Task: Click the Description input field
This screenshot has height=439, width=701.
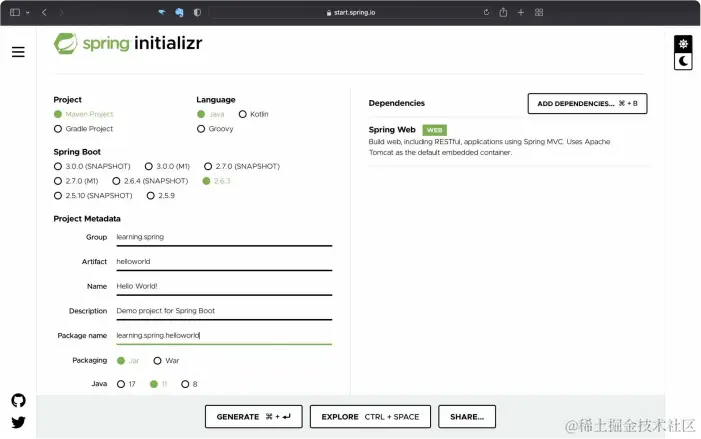Action: click(x=224, y=311)
